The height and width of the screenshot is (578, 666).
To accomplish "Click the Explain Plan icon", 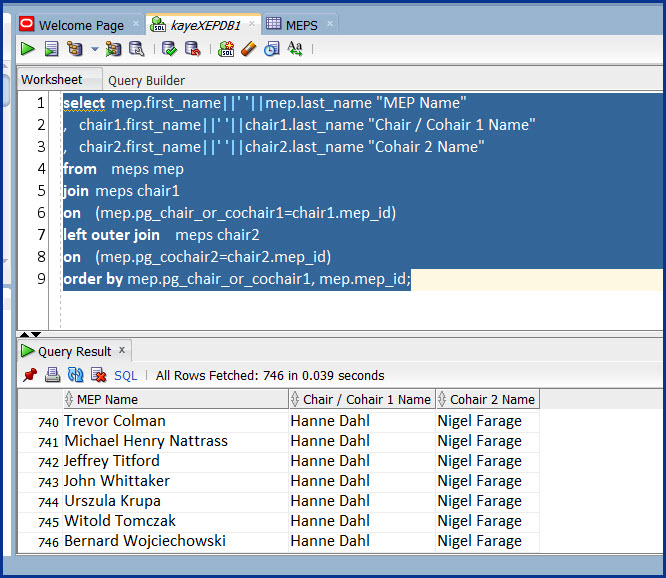I will click(x=75, y=49).
